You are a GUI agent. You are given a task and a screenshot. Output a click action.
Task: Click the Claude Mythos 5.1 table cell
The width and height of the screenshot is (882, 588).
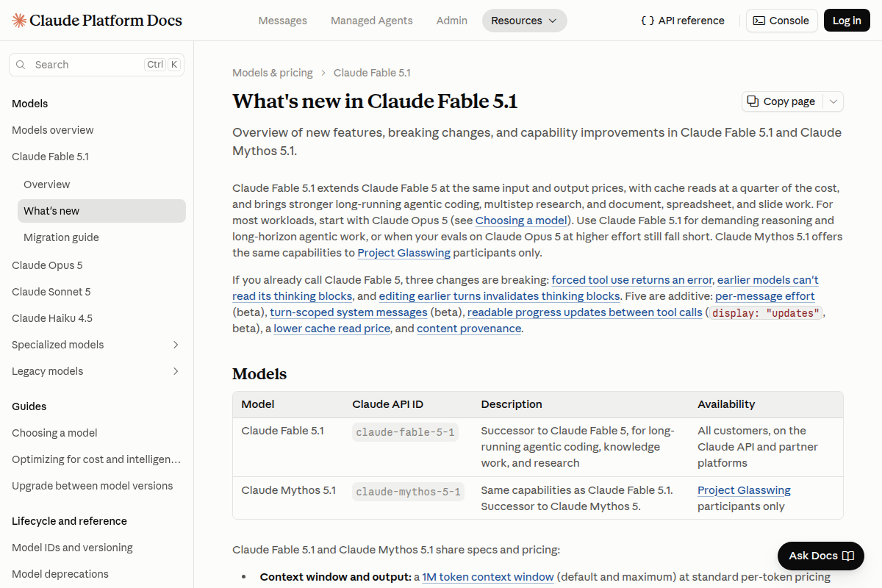point(288,490)
